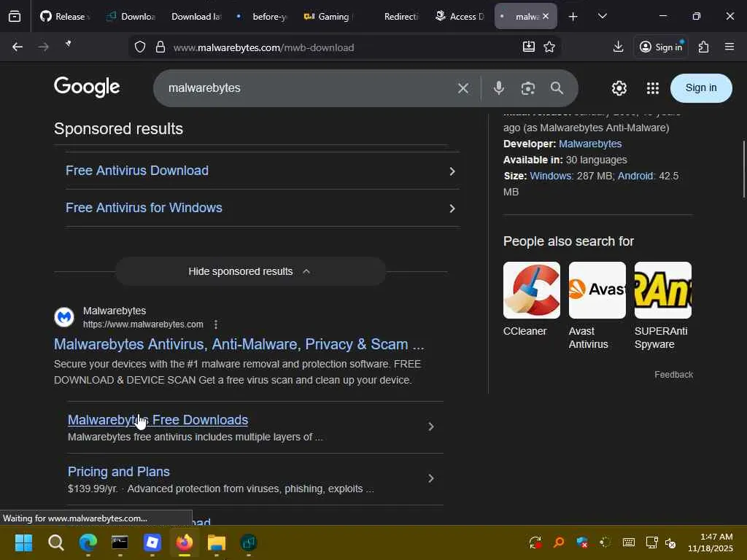The image size is (747, 560).
Task: Click the page vertical scrollbar thumb
Action: coord(743,169)
